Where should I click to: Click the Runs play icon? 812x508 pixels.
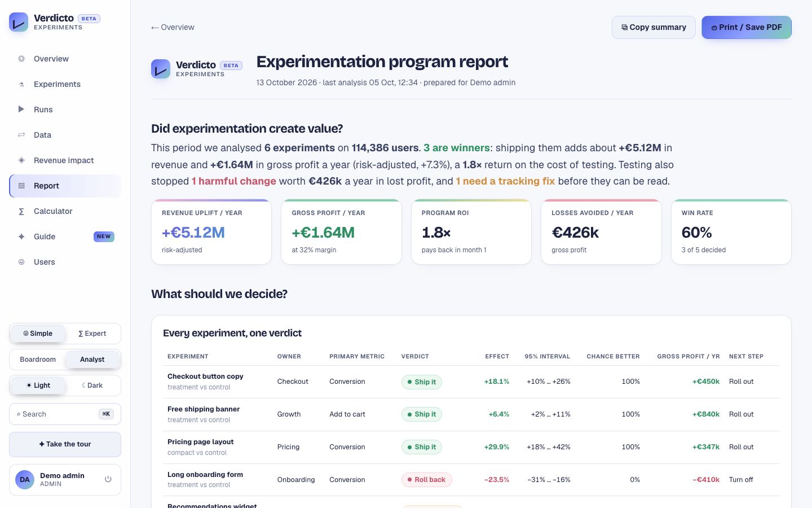pos(21,110)
